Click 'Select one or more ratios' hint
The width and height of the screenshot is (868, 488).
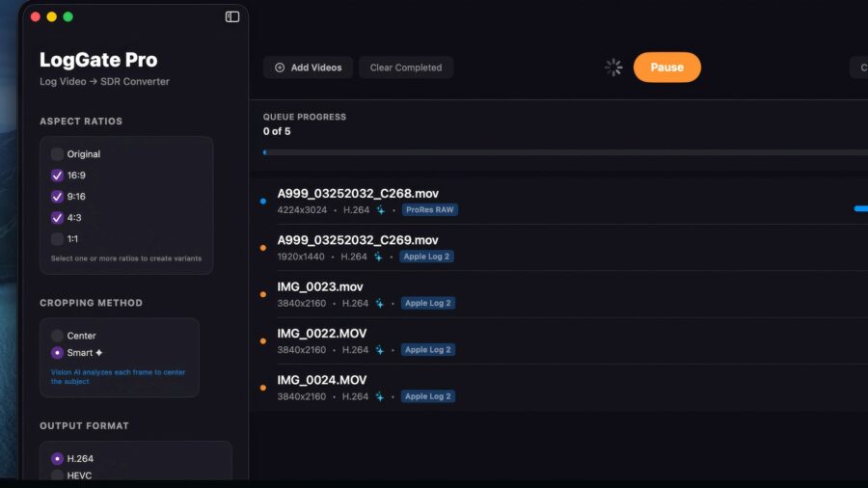[x=126, y=258]
